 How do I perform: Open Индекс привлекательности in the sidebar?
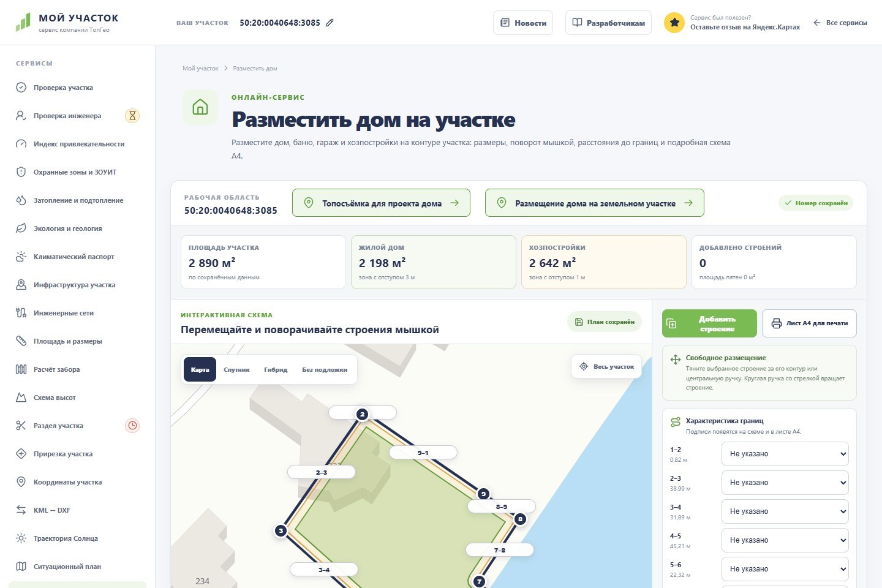click(x=78, y=144)
